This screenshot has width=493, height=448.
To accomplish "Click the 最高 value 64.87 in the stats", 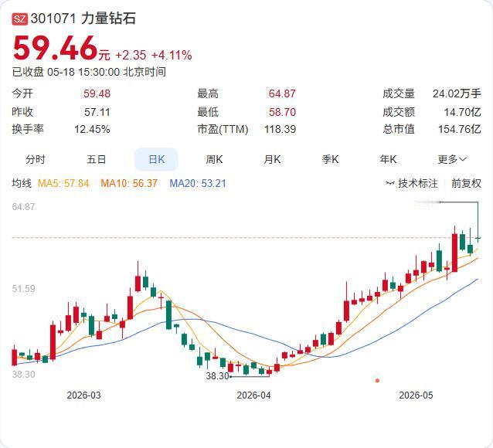I will 282,93.
